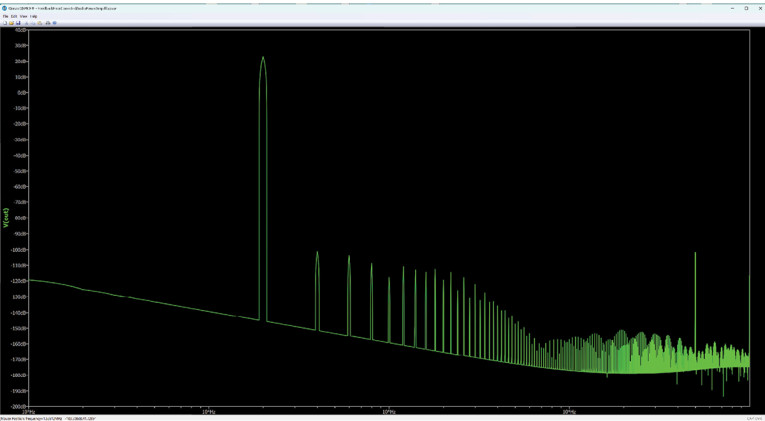Close the plot window
This screenshot has width=765, height=421.
759,8
